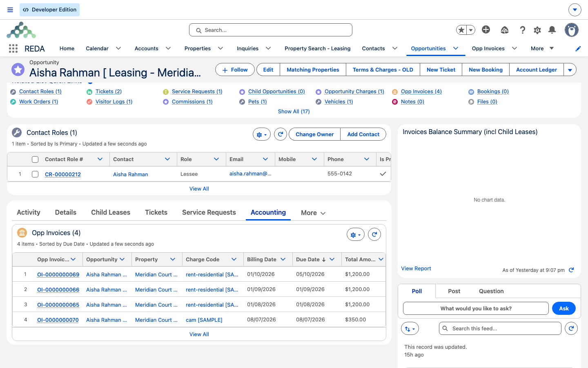This screenshot has height=368, width=588.
Task: Switch to the Details tab
Action: click(x=66, y=212)
